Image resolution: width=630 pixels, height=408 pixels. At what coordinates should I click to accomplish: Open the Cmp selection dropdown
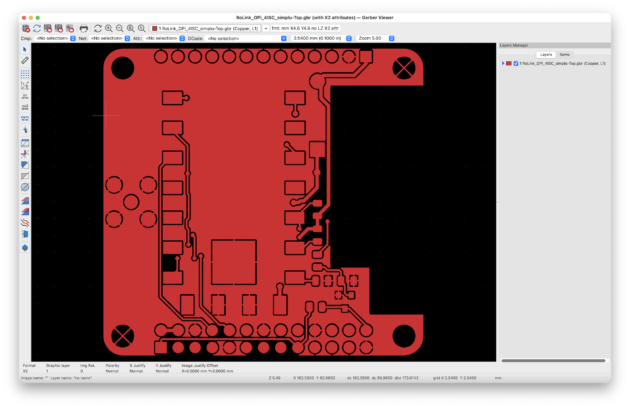[x=55, y=38]
